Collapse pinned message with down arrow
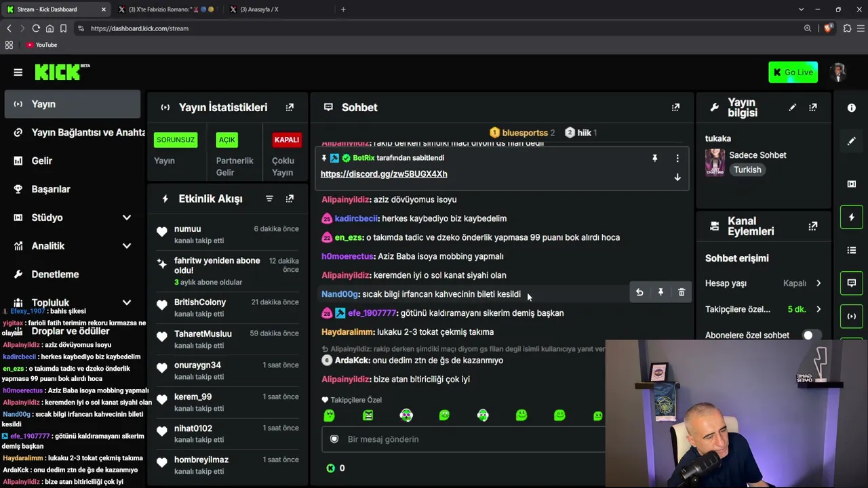The image size is (868, 488). pos(677,177)
